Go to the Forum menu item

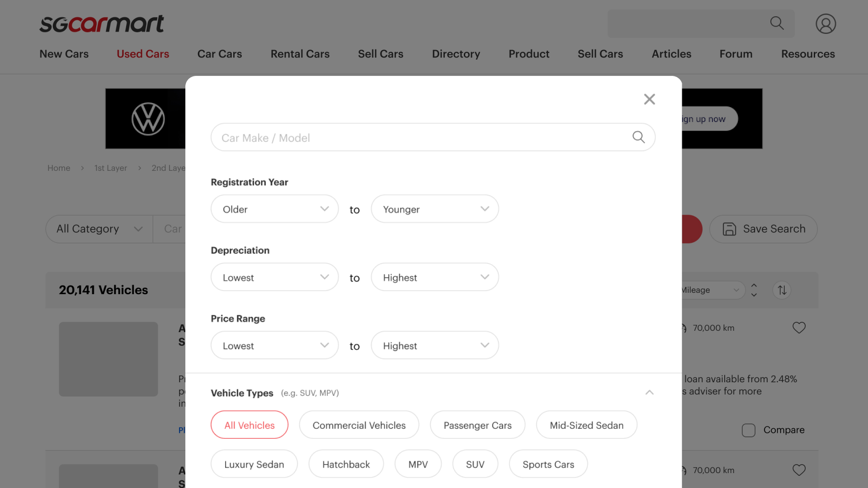[x=736, y=54]
